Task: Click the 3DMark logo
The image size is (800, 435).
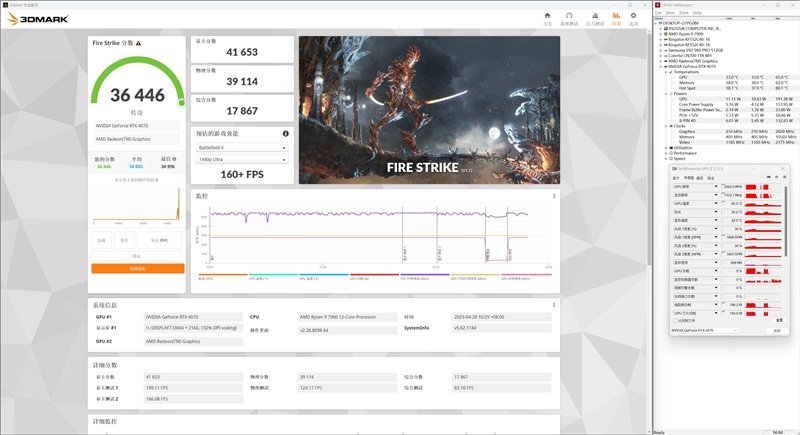Action: (x=38, y=19)
